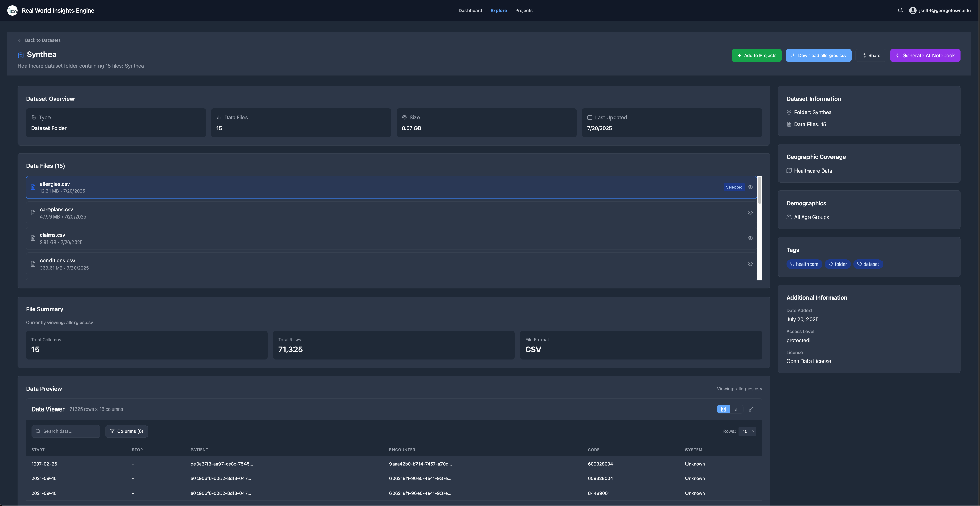Image resolution: width=980 pixels, height=506 pixels.
Task: Click the dataset tag
Action: [x=868, y=264]
